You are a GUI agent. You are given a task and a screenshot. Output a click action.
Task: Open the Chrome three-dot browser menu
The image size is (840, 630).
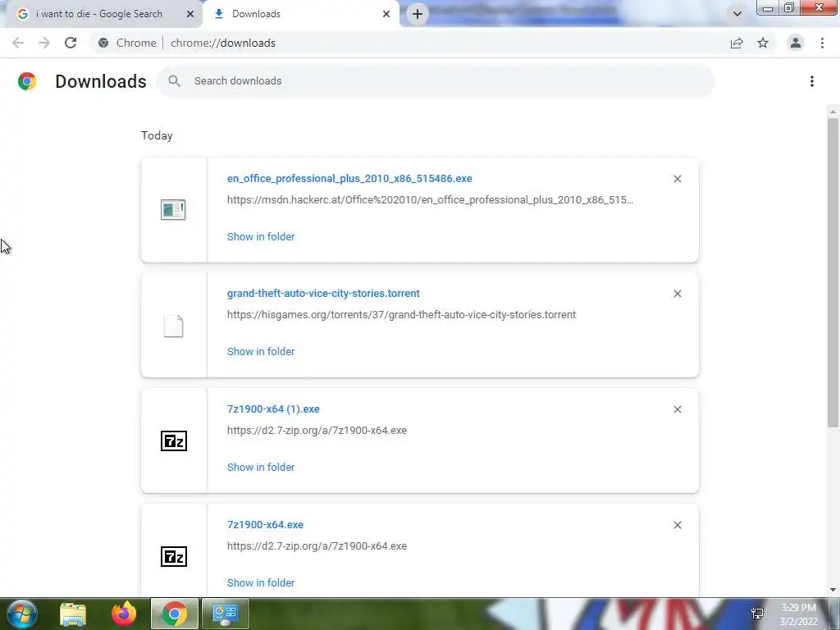coord(822,43)
